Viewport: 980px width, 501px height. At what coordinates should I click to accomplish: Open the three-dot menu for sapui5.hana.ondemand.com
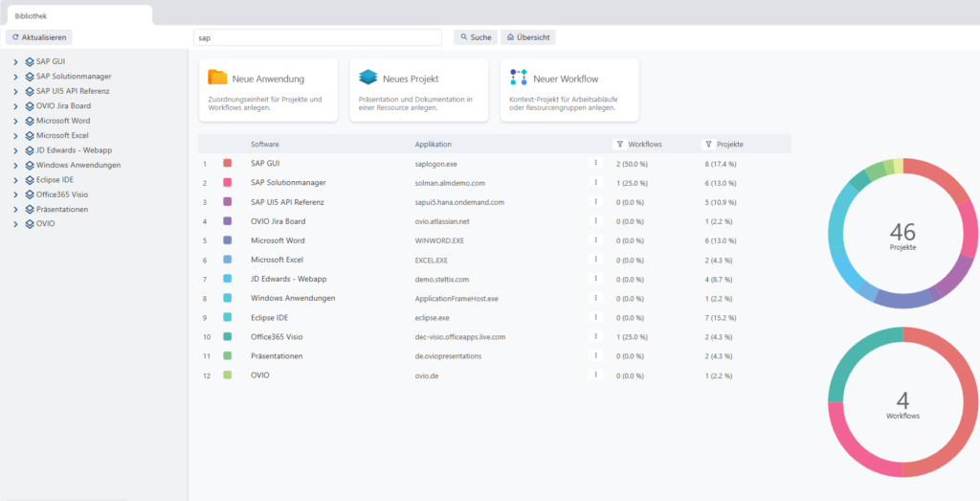pos(595,201)
